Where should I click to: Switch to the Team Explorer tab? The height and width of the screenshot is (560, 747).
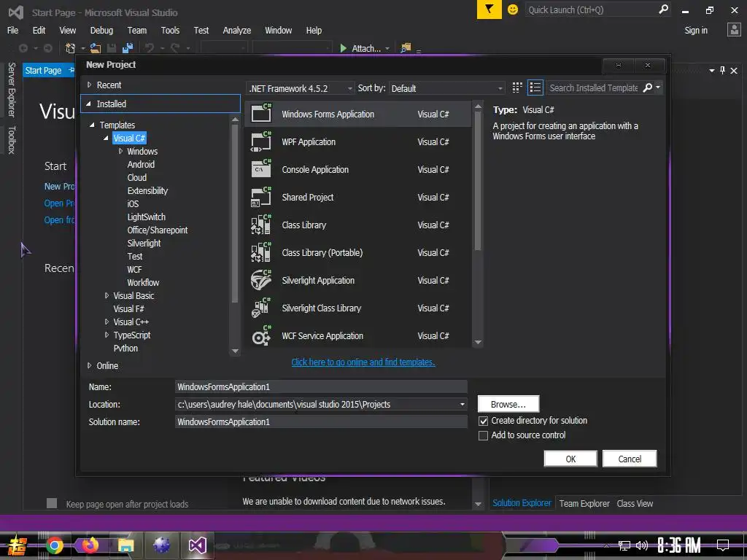pyautogui.click(x=584, y=503)
